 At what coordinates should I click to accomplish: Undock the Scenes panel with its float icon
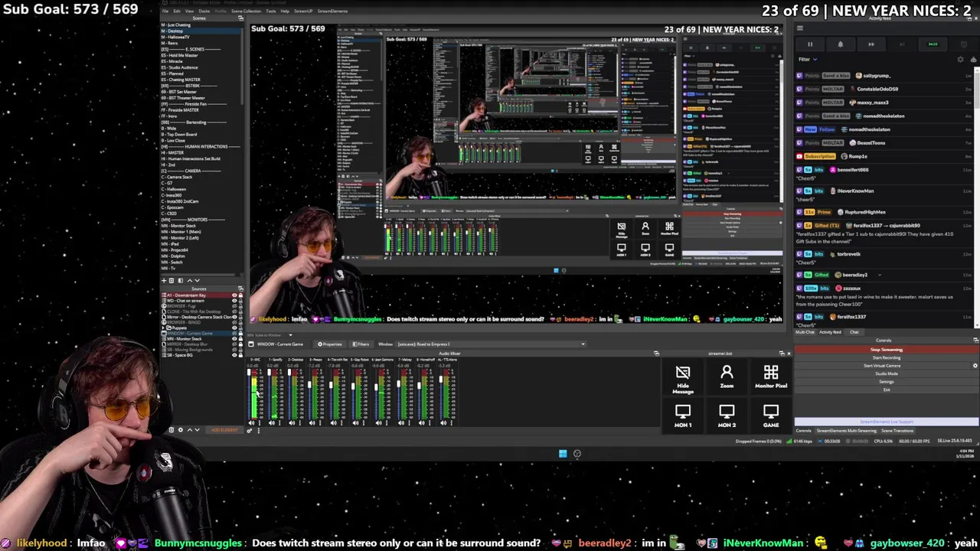click(x=240, y=18)
